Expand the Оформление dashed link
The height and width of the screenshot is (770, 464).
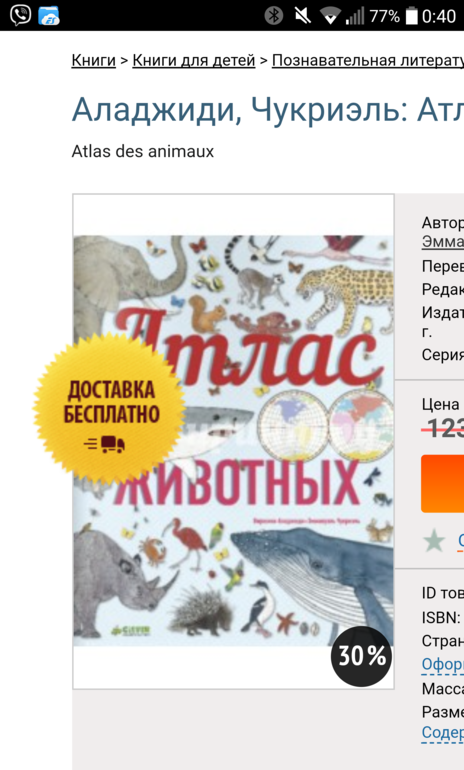click(x=442, y=664)
